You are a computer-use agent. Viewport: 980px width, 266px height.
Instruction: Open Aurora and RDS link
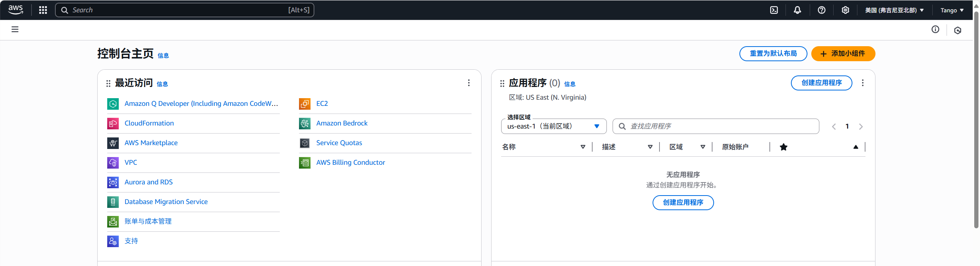148,182
